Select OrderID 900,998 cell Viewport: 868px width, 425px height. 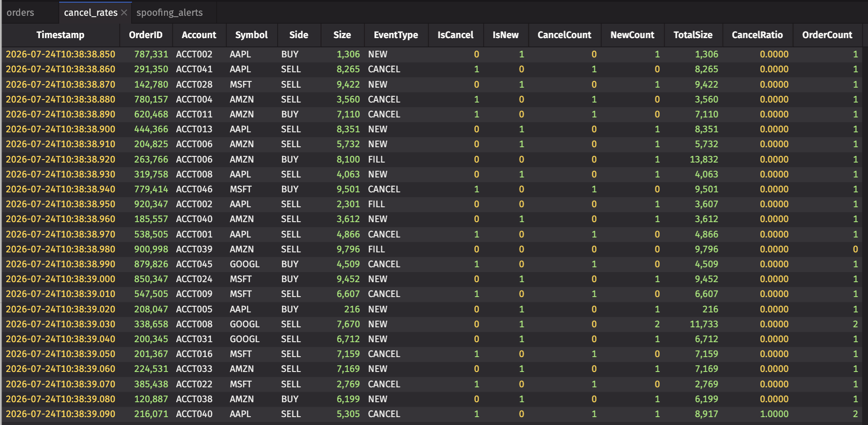coord(146,249)
